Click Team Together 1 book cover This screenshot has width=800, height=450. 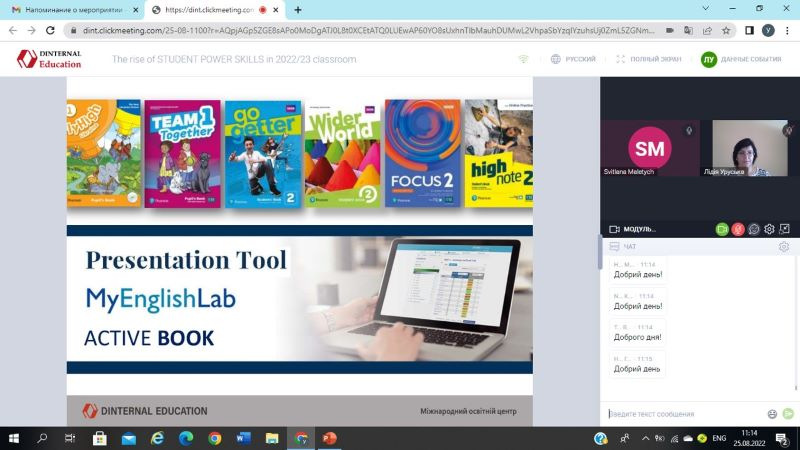pyautogui.click(x=183, y=154)
